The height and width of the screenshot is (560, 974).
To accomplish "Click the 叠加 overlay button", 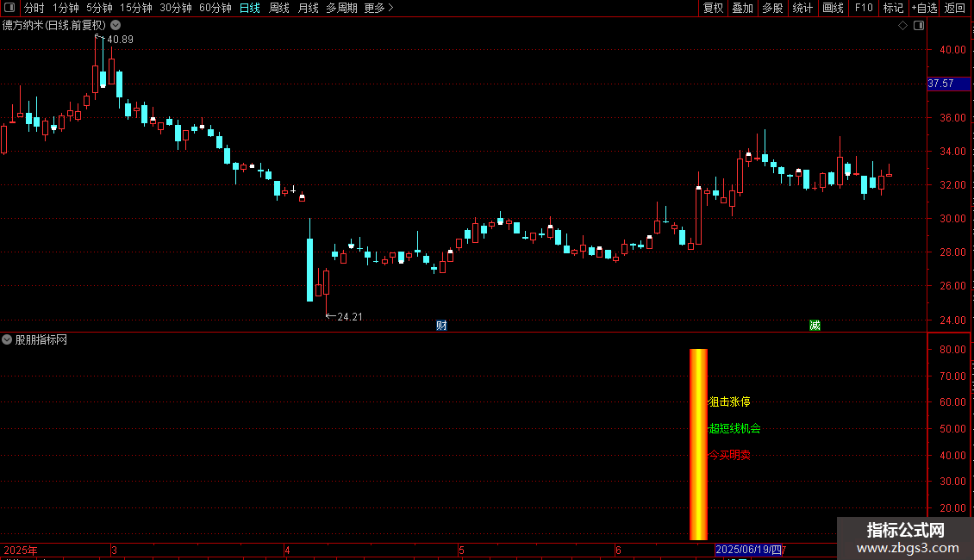I will [x=742, y=8].
